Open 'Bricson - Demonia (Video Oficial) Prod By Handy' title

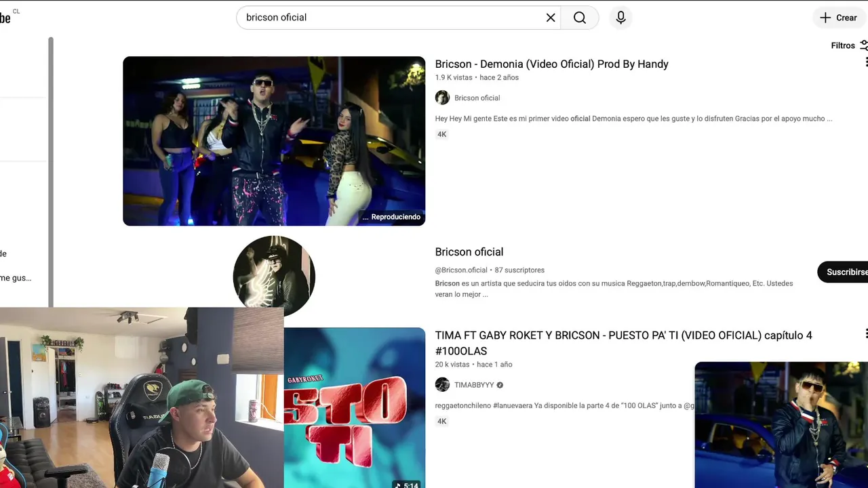point(551,64)
